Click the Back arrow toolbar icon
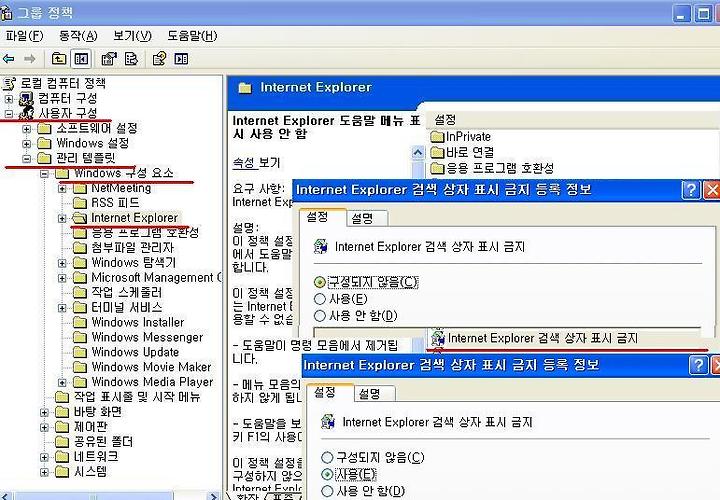 [x=9, y=59]
